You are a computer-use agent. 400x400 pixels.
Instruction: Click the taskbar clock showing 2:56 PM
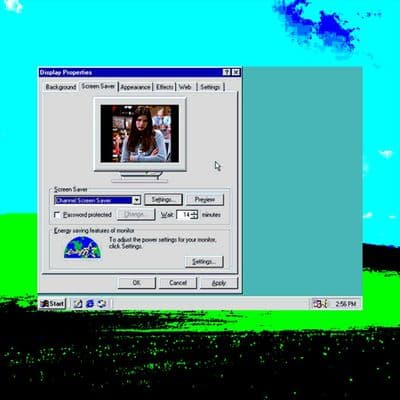pos(346,304)
